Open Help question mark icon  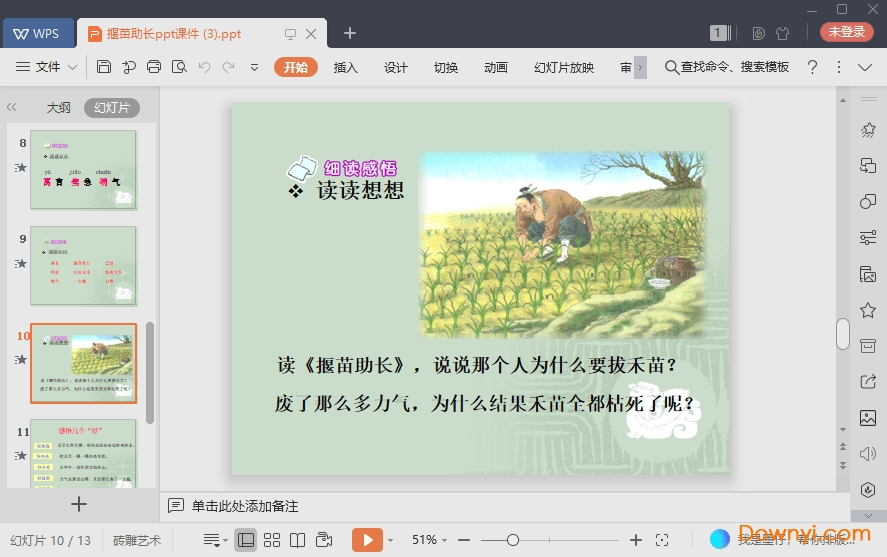(812, 67)
